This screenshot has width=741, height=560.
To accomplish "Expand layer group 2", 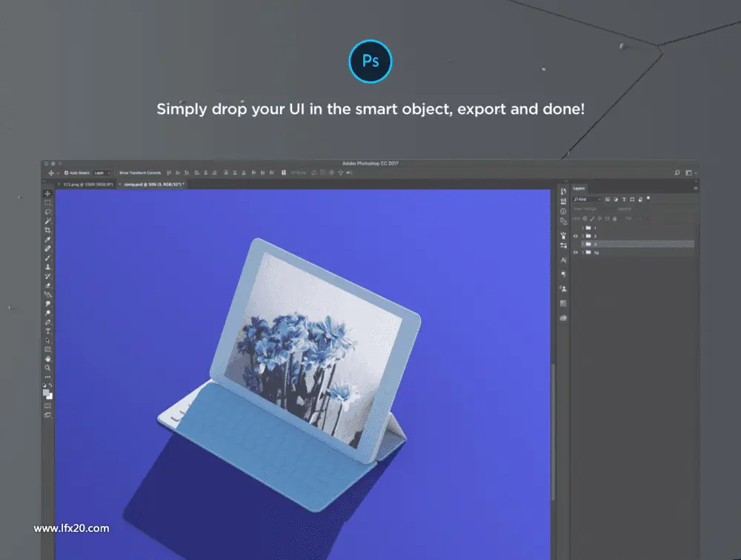I will pos(583,236).
